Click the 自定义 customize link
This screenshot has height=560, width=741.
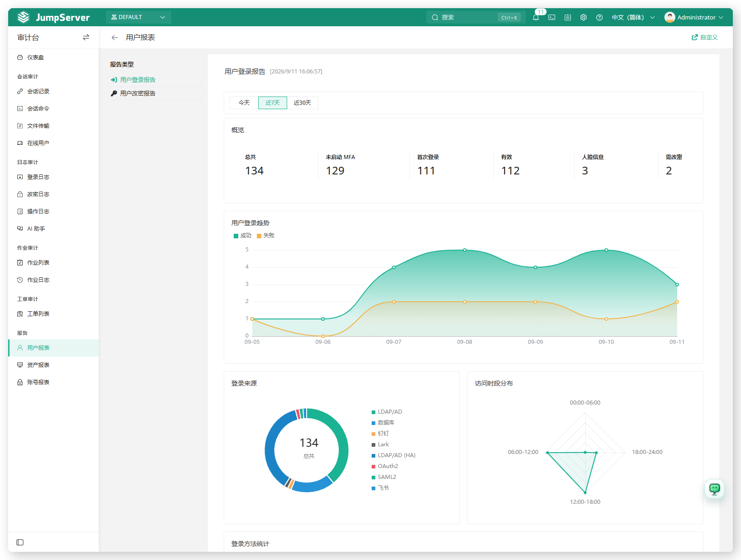point(705,38)
